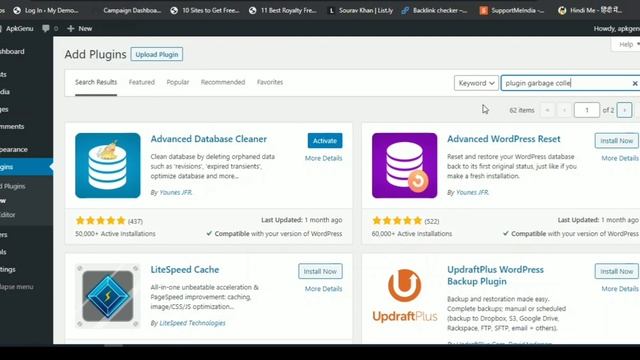Switch to the Recommended tab

(223, 82)
